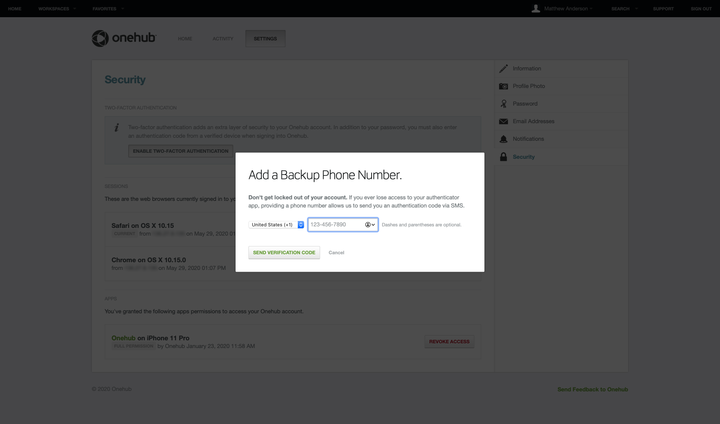Click the © 2020 Onehub footer text
The width and height of the screenshot is (720, 424).
pos(112,389)
